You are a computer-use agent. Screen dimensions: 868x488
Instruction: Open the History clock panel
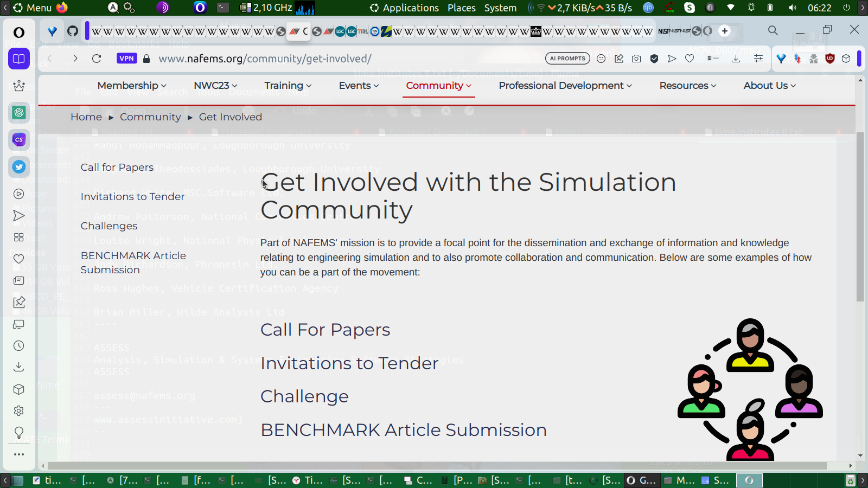click(x=19, y=346)
